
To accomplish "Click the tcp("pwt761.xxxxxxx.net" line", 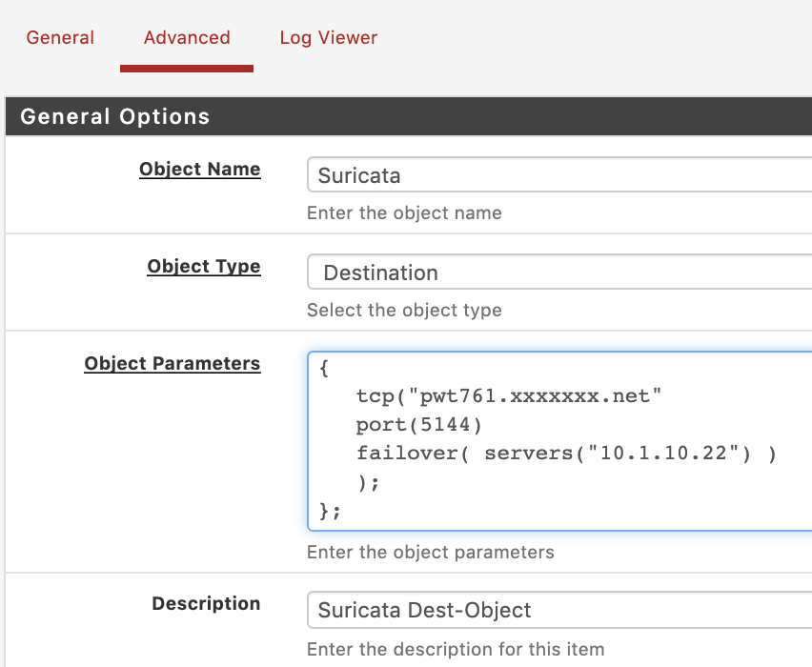I will (x=509, y=396).
